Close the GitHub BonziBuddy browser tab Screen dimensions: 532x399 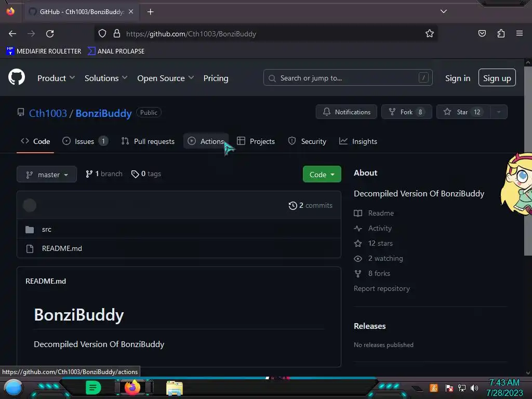[131, 11]
